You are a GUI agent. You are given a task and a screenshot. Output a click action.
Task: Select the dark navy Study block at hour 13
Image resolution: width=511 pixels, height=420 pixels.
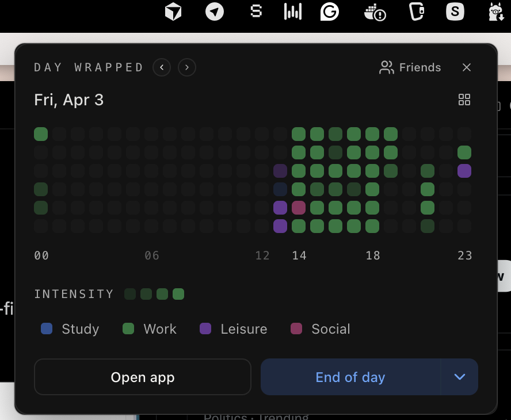[280, 189]
